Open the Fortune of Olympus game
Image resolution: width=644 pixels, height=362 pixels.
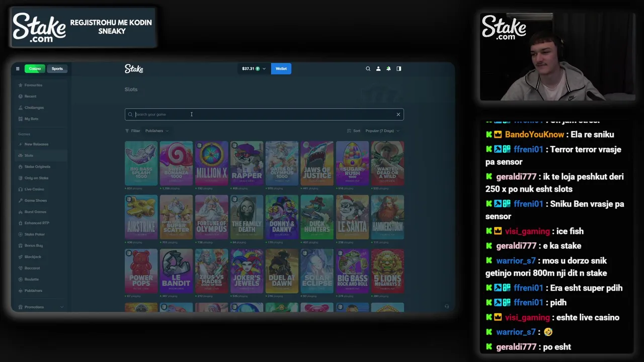tap(211, 217)
